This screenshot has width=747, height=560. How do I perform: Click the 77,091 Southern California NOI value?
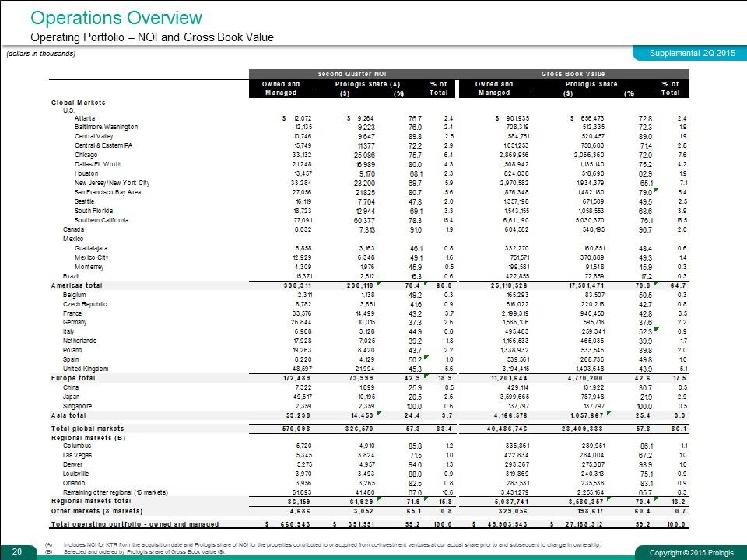[x=302, y=220]
